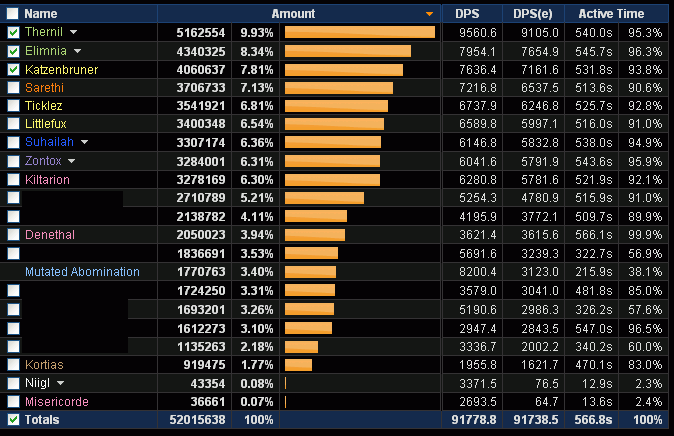Open the dropdown arrow beside Niigl
Viewport: 674px width, 436px height.
[60, 383]
